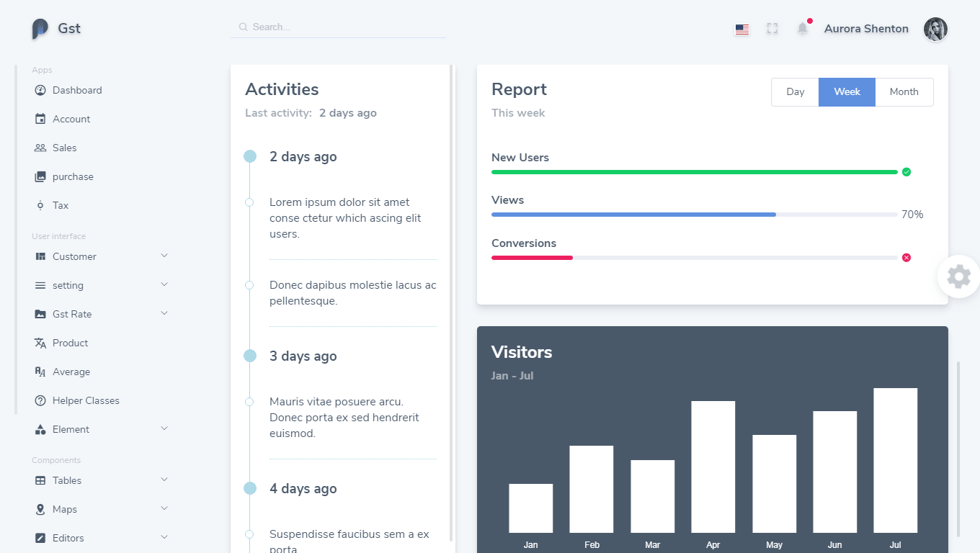
Task: Open user menu via Aurora Shenton name
Action: 866,29
